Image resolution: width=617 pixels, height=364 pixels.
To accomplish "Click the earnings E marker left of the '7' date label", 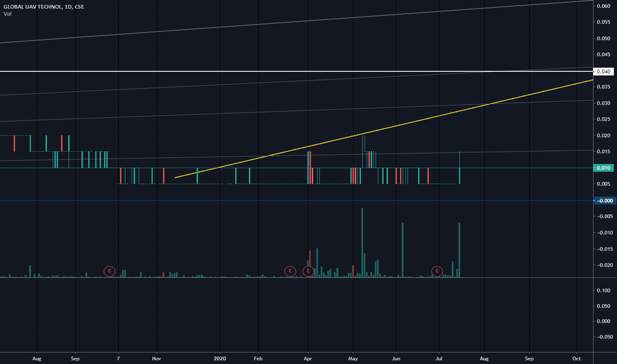I will pos(109,271).
